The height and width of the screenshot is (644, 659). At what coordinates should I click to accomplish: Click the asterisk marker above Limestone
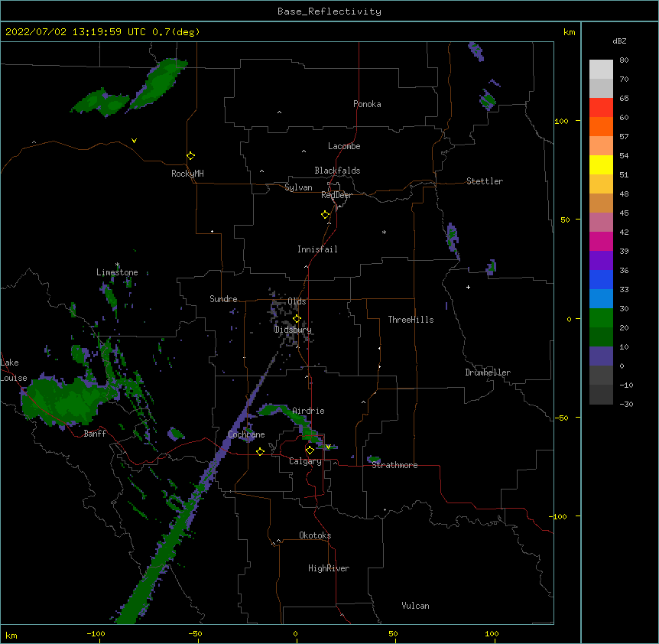[x=117, y=265]
